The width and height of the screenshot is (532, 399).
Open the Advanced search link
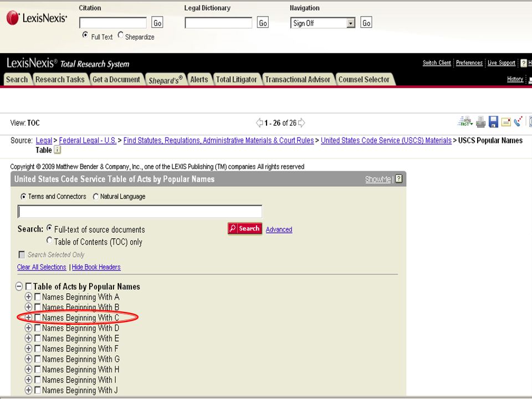click(x=279, y=229)
